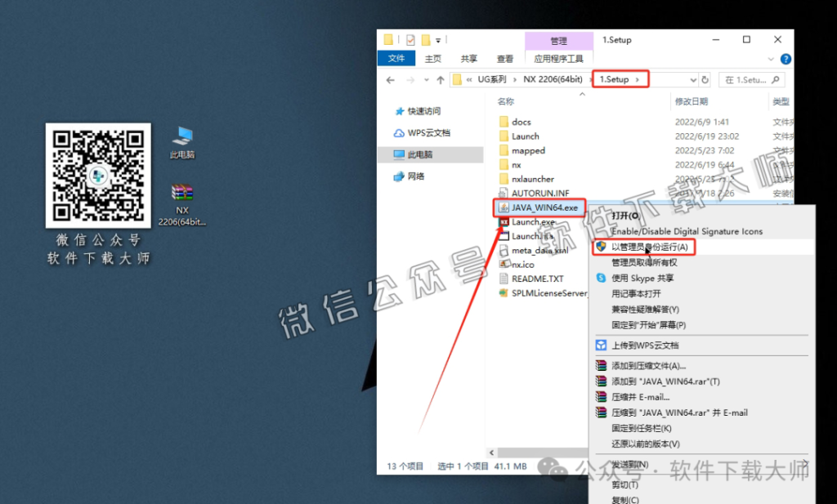Switch to the 主页 ribbon tab

pyautogui.click(x=433, y=59)
